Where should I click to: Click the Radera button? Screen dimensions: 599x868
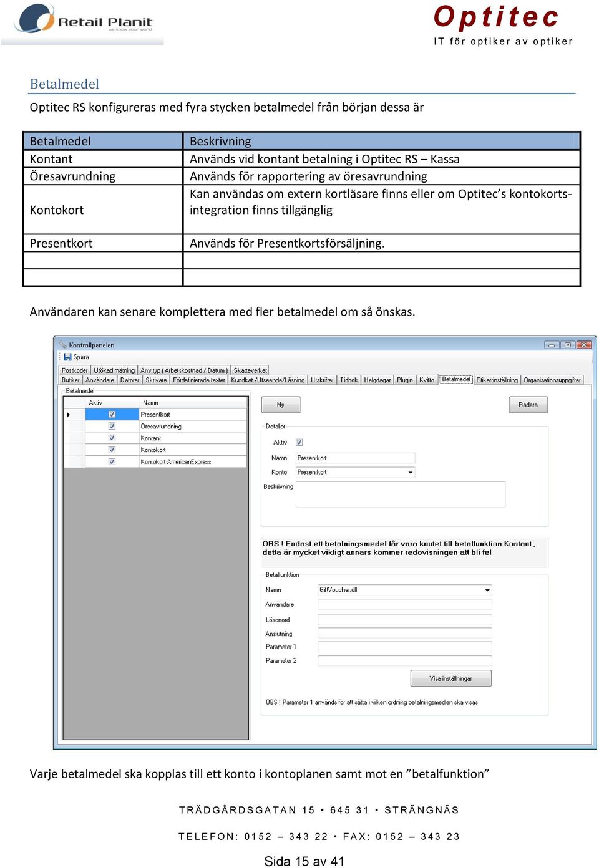(x=528, y=405)
